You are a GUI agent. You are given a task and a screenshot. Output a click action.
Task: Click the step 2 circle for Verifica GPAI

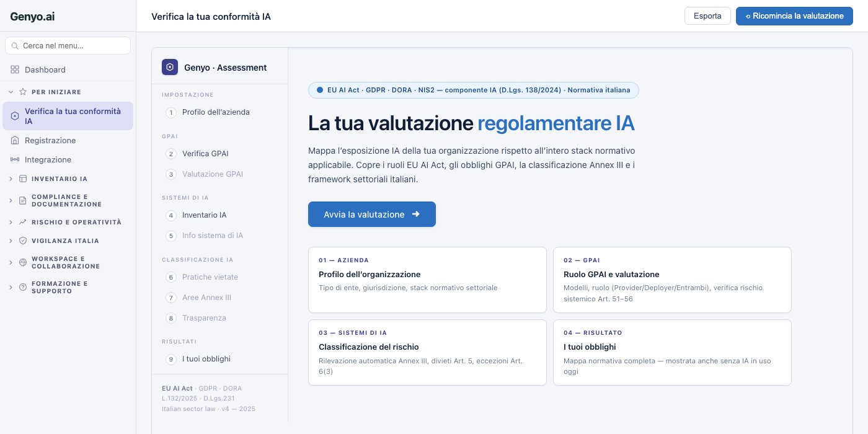point(171,154)
